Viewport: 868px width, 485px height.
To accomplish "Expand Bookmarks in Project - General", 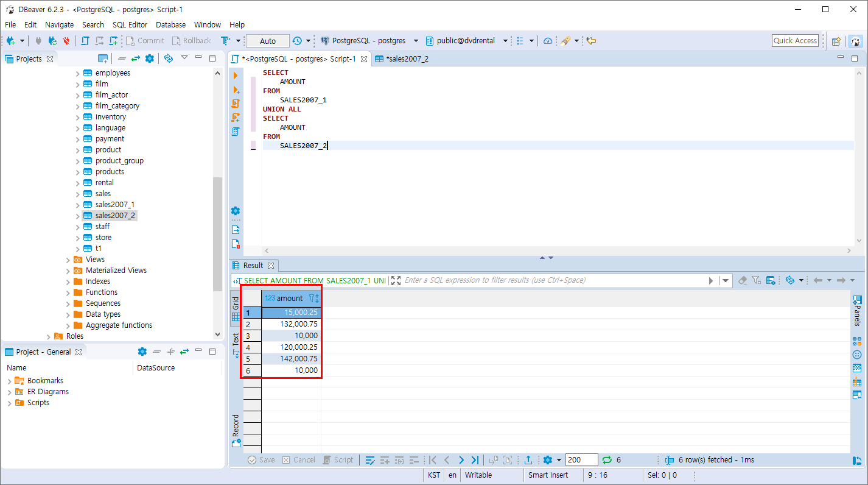I will [x=9, y=381].
